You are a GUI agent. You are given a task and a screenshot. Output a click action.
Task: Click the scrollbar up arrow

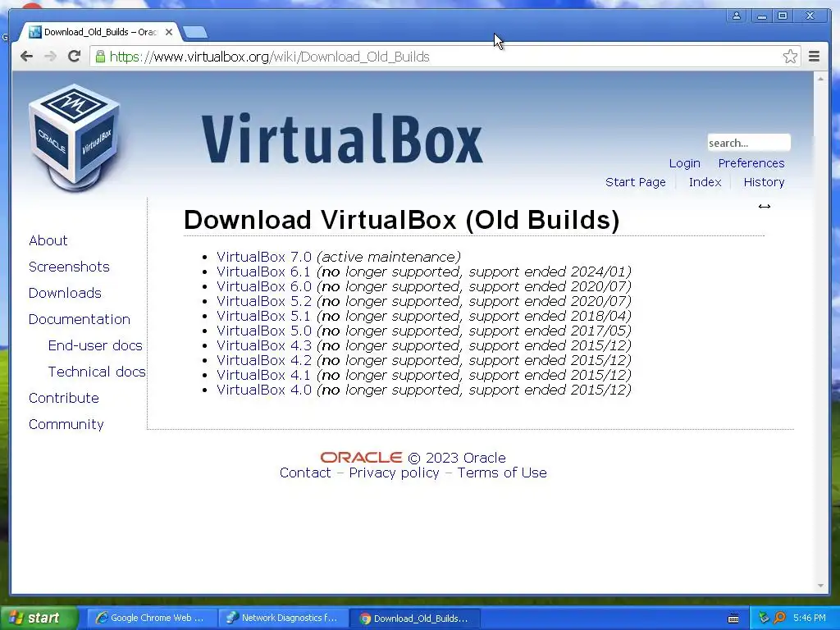coord(820,79)
